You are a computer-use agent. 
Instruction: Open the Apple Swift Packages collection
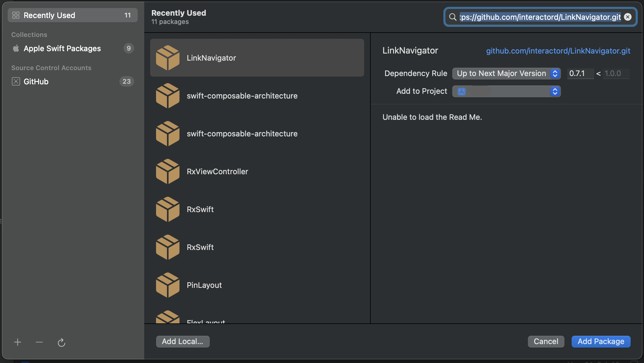pos(62,49)
